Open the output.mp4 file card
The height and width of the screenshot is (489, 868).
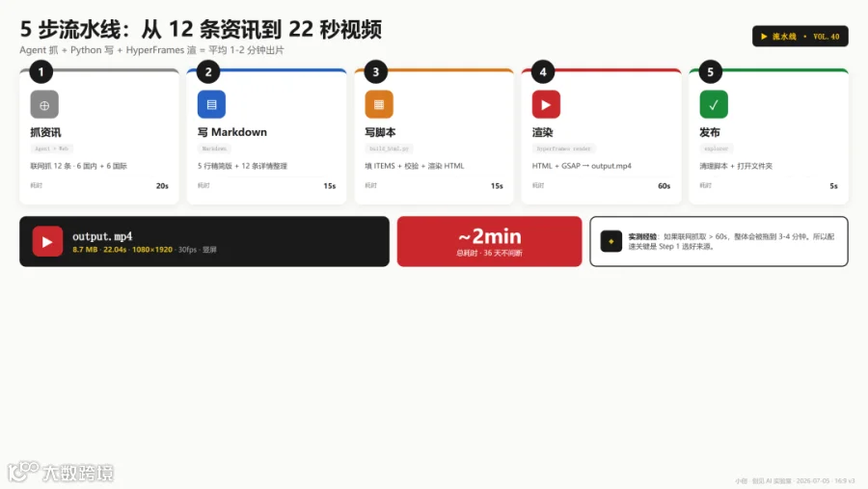(204, 241)
